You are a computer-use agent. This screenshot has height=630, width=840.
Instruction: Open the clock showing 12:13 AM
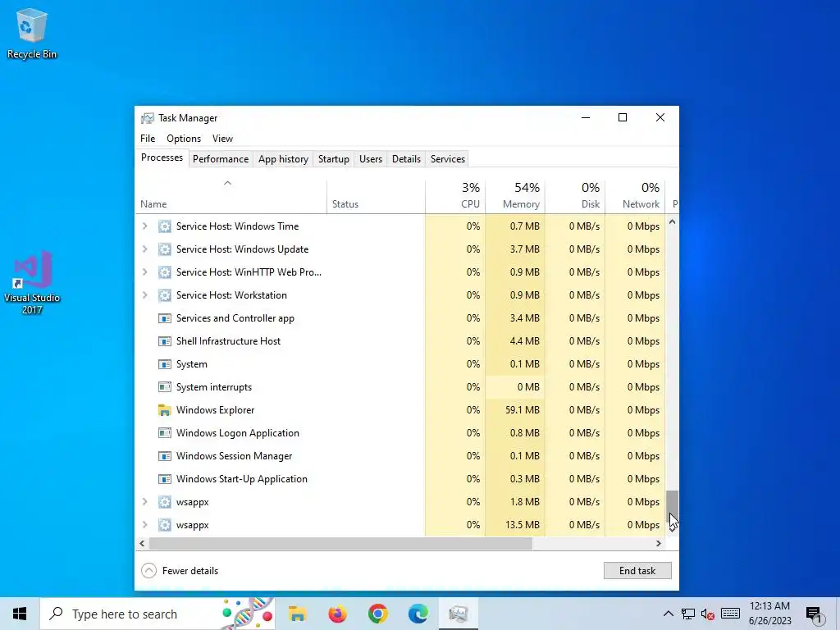(x=769, y=614)
